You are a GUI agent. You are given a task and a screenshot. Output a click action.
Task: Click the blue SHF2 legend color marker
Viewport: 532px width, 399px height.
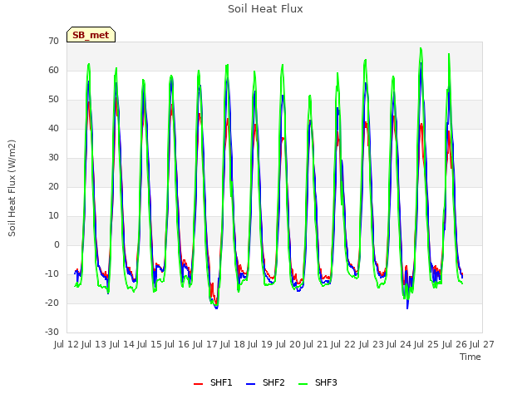pyautogui.click(x=250, y=384)
